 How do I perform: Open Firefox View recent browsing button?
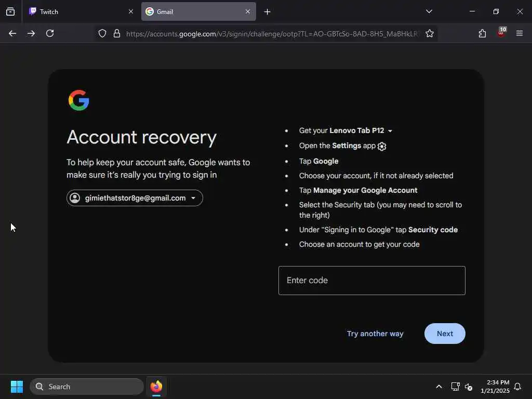pyautogui.click(x=10, y=11)
